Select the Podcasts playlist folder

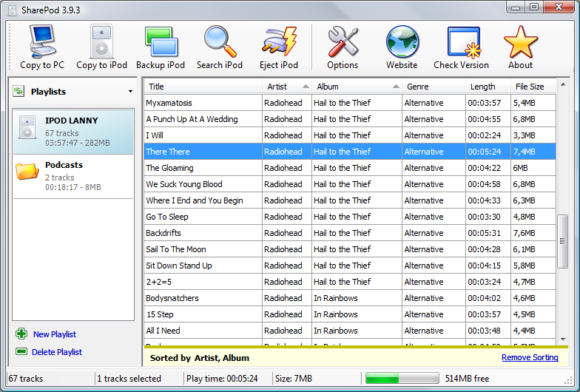point(73,176)
